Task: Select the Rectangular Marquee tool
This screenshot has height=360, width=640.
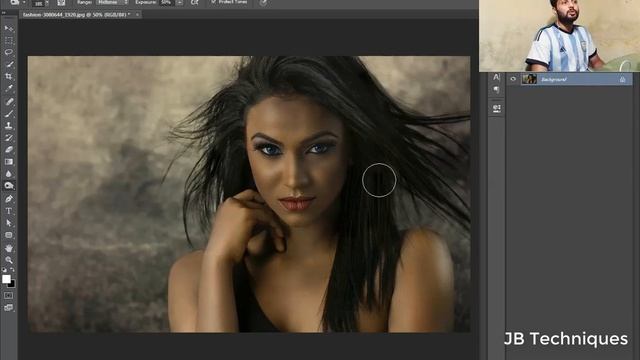Action: (9, 41)
